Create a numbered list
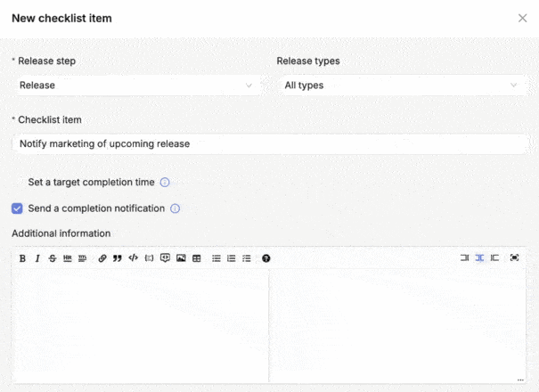The width and height of the screenshot is (539, 392). (232, 258)
